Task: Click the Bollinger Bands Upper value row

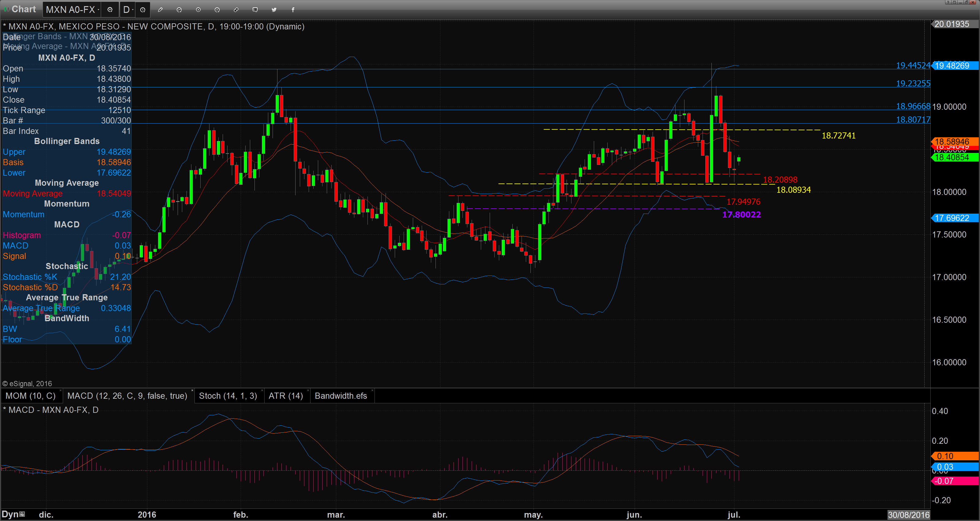Action: click(x=66, y=152)
